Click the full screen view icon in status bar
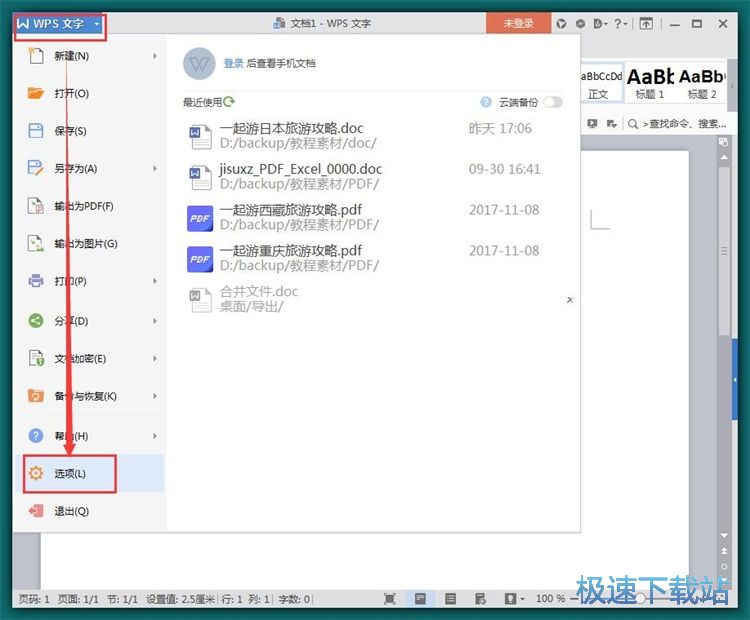Image resolution: width=750 pixels, height=620 pixels. click(x=390, y=599)
